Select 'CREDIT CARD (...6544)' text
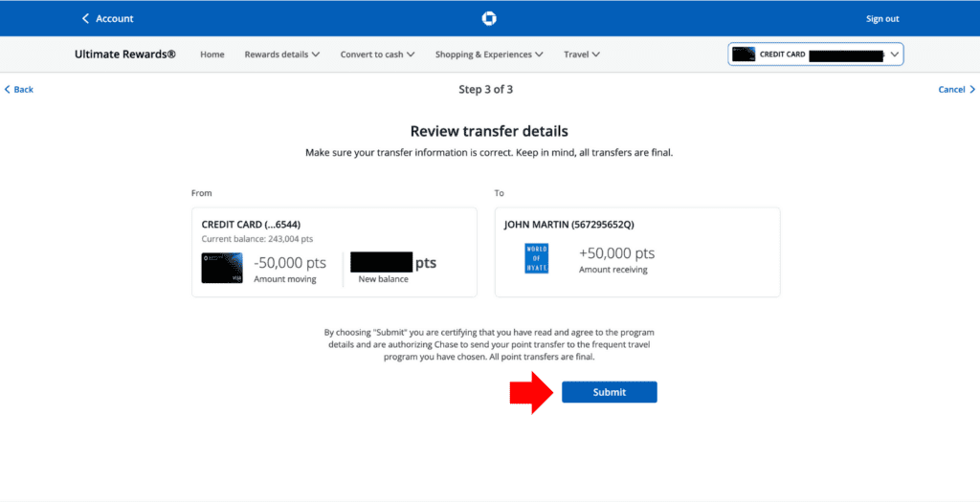This screenshot has height=502, width=980. click(251, 225)
